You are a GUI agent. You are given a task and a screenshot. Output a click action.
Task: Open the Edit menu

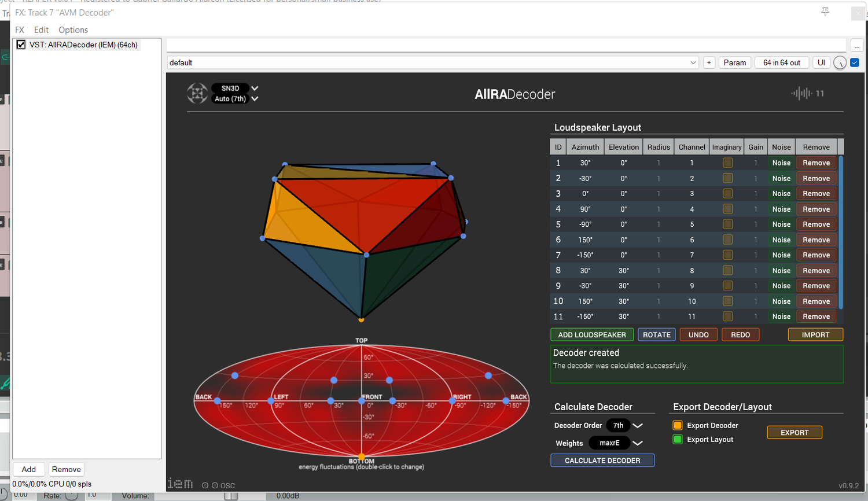point(42,30)
